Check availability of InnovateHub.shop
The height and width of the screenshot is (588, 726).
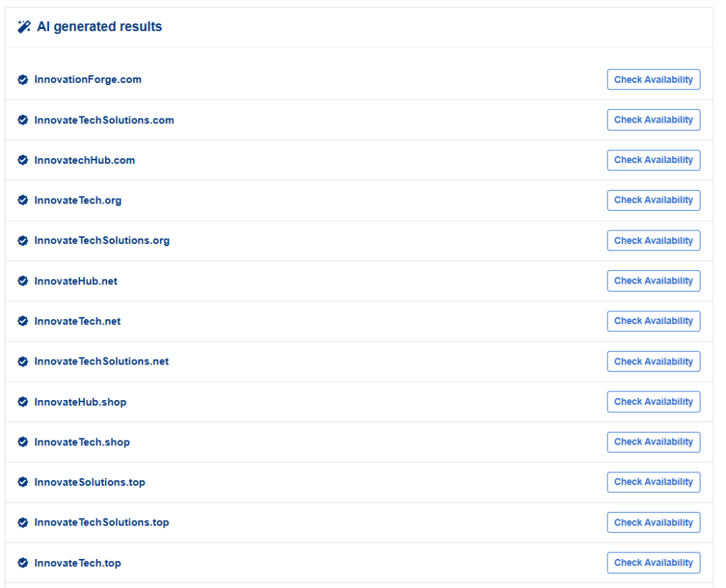click(x=653, y=401)
